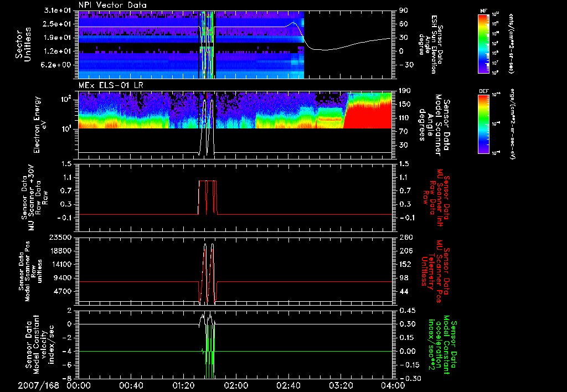Image resolution: width=567 pixels, height=392 pixels.
Task: Select the "NPI Vector Data" panel title
Action: pyautogui.click(x=112, y=5)
